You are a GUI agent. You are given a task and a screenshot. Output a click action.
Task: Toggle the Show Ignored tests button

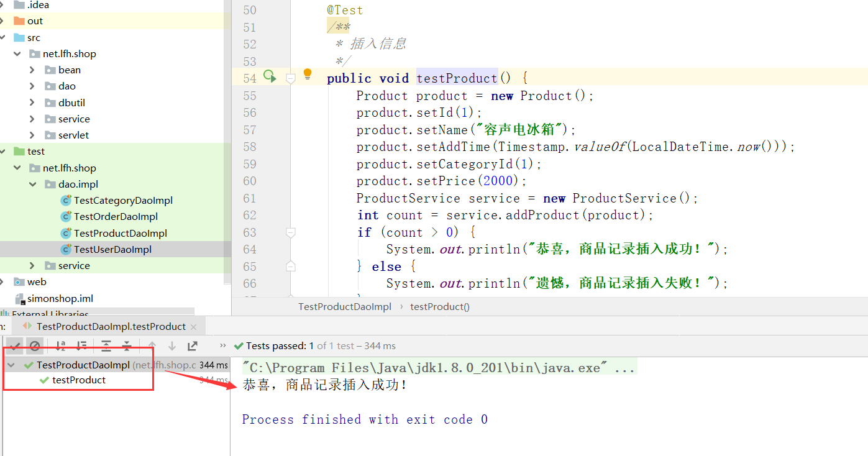pyautogui.click(x=35, y=346)
